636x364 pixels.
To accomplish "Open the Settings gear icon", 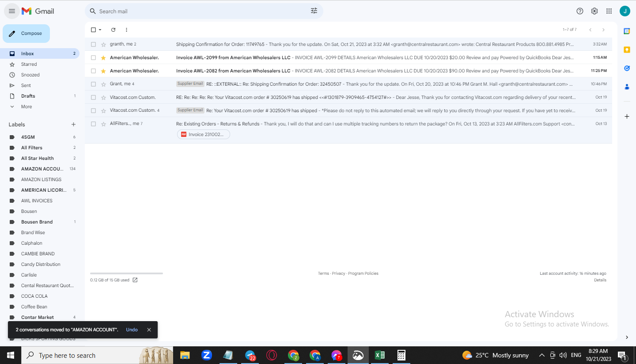I will pos(594,11).
